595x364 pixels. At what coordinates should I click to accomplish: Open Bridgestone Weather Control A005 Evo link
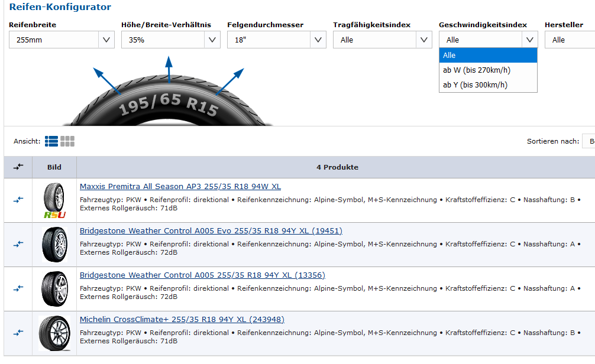tap(211, 231)
